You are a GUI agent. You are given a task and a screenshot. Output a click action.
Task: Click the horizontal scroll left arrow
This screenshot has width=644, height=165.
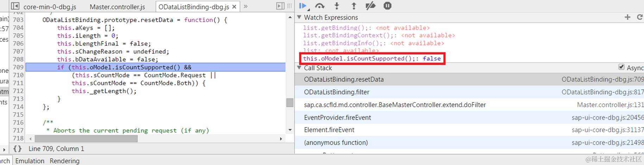(31, 139)
